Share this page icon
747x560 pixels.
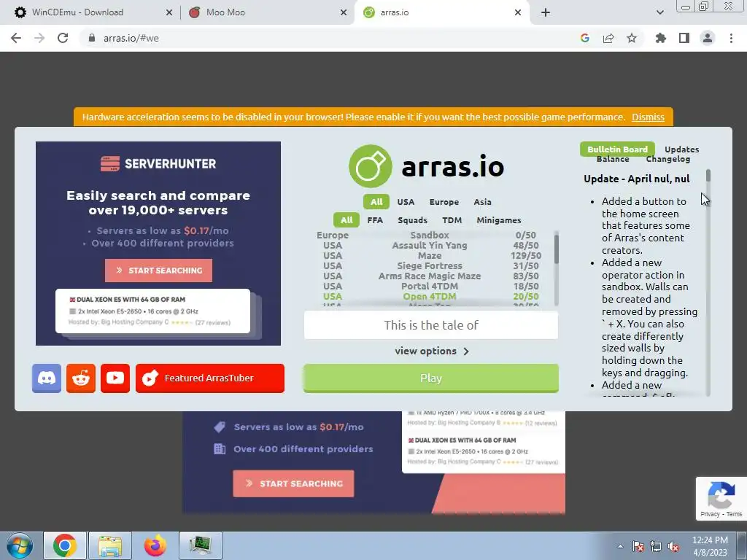608,38
